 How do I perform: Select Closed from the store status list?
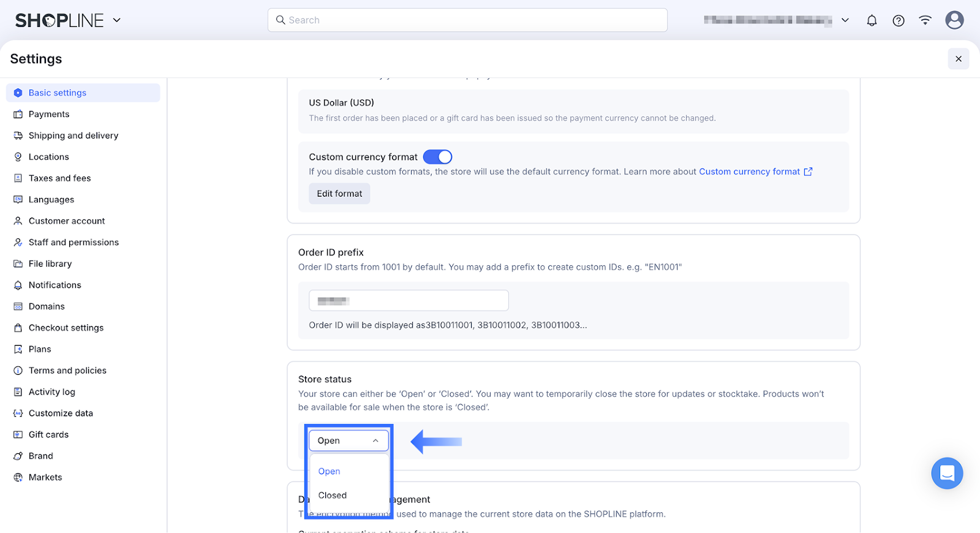pyautogui.click(x=333, y=495)
